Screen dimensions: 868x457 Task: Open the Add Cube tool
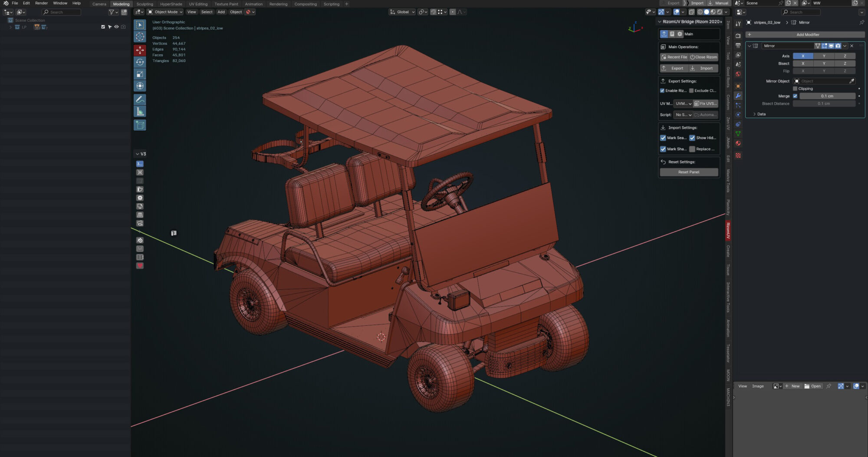click(x=140, y=125)
